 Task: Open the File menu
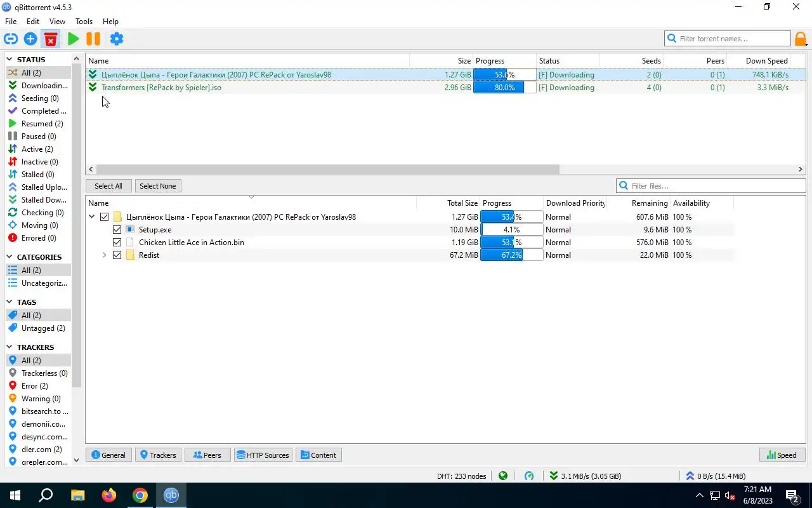tap(11, 22)
